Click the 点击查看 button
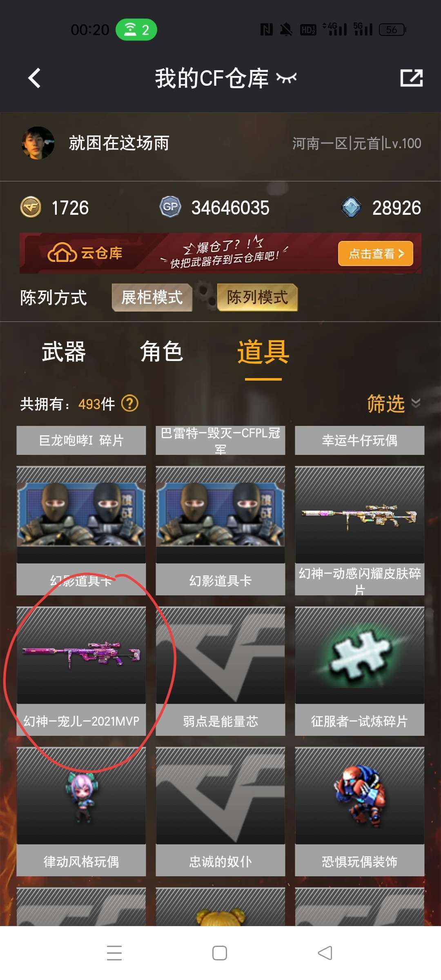 (376, 254)
